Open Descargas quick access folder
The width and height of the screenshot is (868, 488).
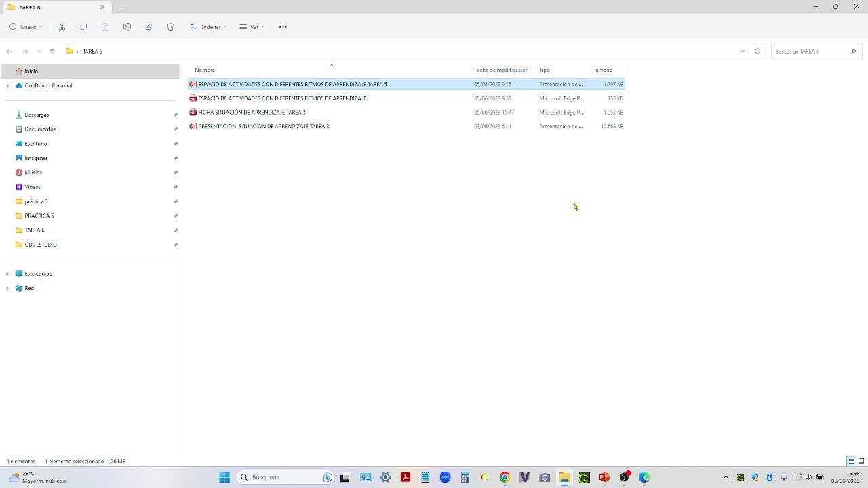pos(37,115)
